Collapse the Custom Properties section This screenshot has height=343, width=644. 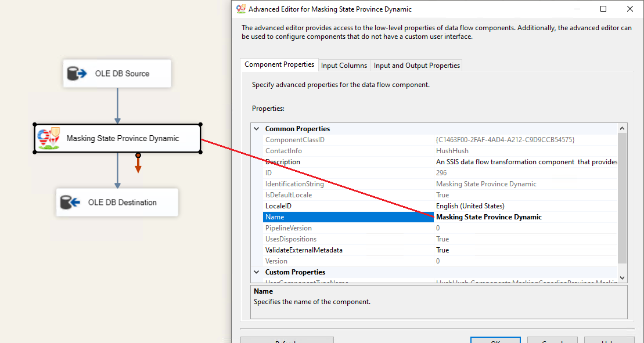[257, 272]
